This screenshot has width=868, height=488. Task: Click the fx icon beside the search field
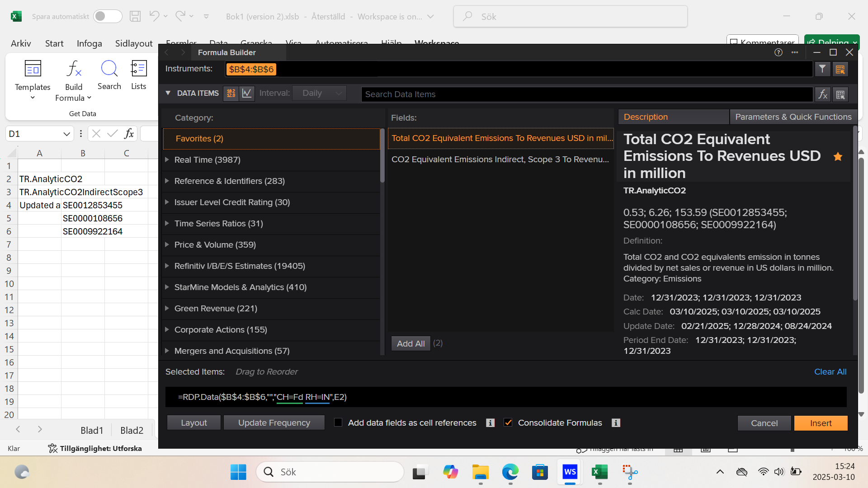[822, 94]
